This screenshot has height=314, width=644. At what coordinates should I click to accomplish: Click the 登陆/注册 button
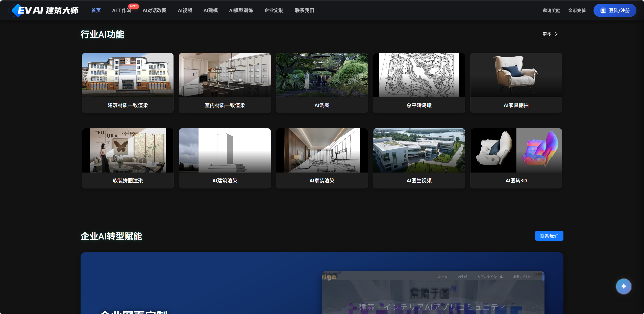coord(615,10)
